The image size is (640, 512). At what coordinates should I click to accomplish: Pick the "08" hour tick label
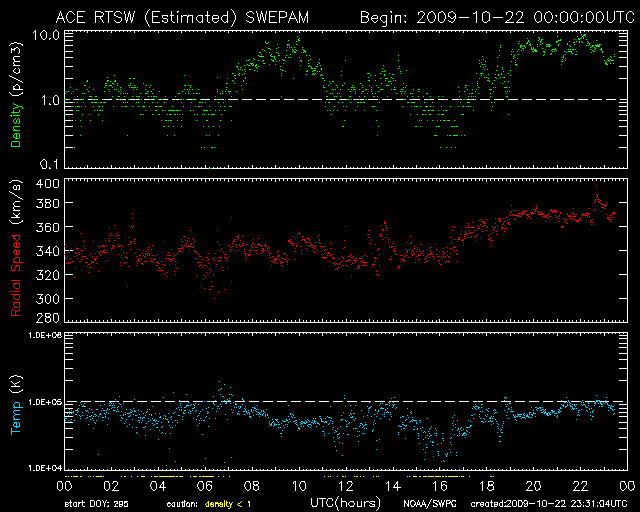click(x=252, y=486)
